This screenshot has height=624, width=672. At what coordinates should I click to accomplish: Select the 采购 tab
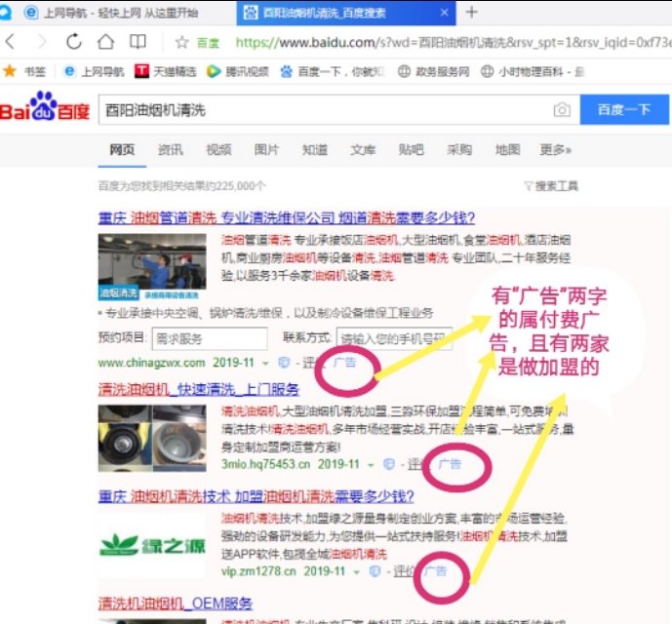pos(459,149)
